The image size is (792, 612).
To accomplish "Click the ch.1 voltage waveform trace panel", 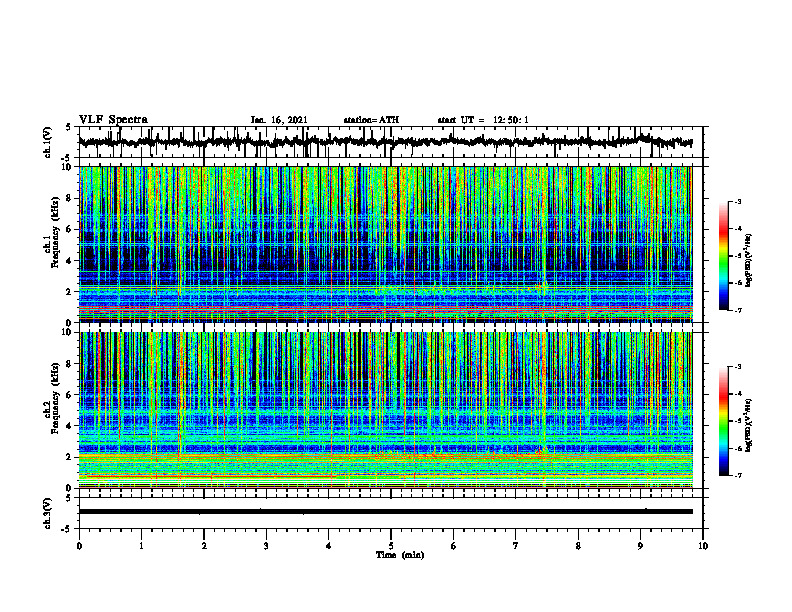I will pyautogui.click(x=391, y=142).
